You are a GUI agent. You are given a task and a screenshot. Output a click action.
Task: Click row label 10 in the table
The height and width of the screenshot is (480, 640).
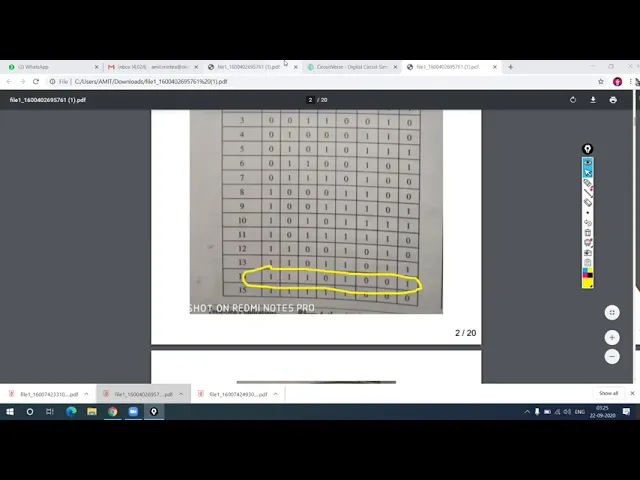(242, 220)
